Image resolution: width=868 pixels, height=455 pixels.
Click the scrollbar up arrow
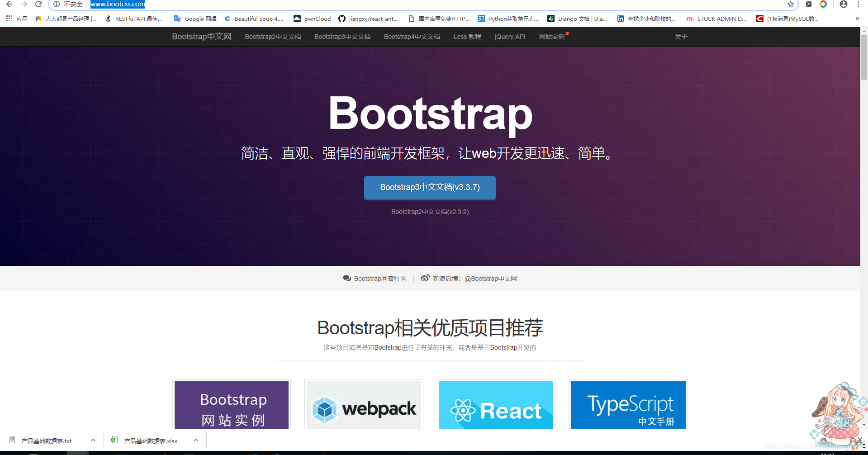pyautogui.click(x=864, y=31)
